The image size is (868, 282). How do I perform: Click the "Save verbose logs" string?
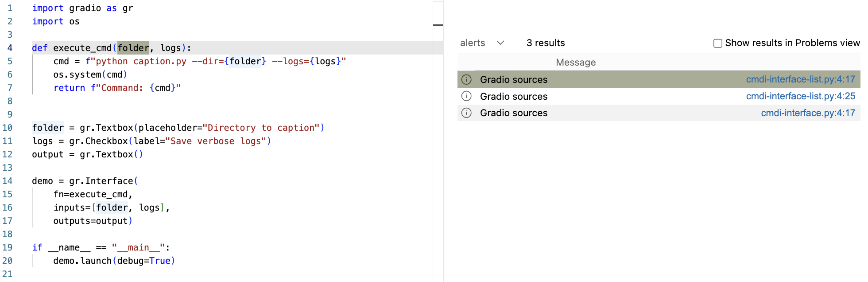216,141
